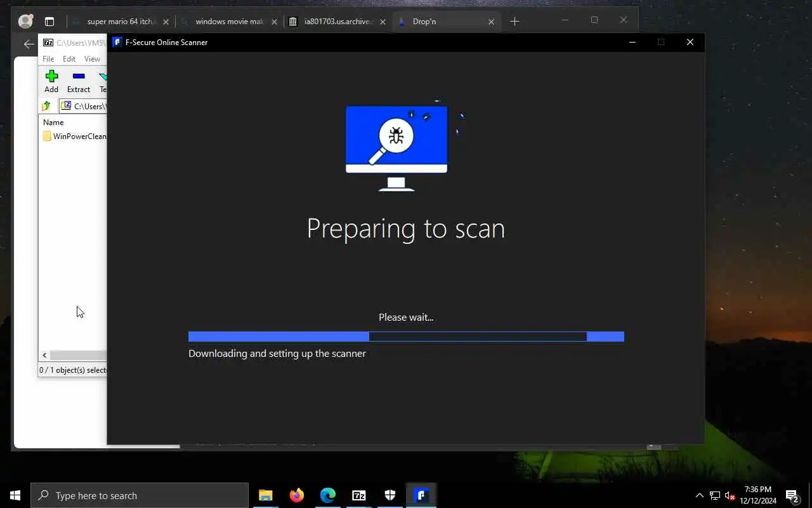Click the Name column header in 7-Zip
Screen dimensions: 812x508
click(53, 123)
